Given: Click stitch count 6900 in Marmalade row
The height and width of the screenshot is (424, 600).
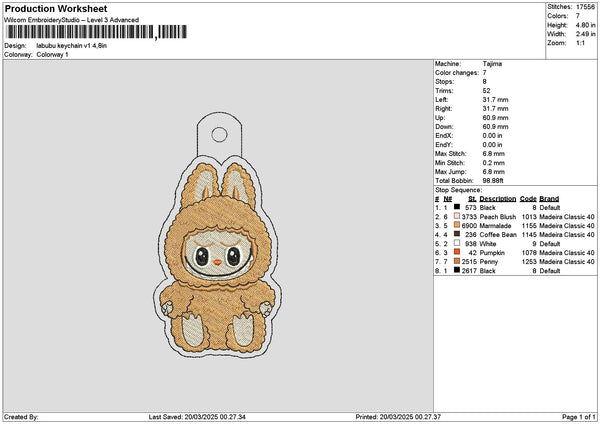Looking at the screenshot, I should 469,225.
